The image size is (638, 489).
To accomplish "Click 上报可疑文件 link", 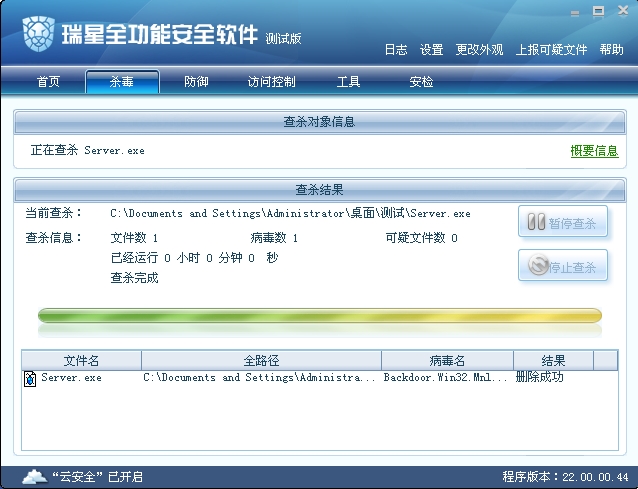I will (x=551, y=50).
